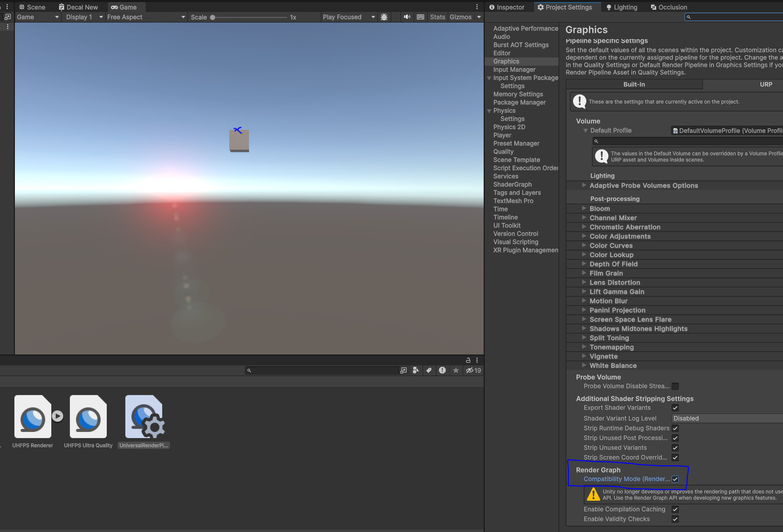Disable the Compatibility Mode checkbox
This screenshot has width=783, height=532.
pos(675,479)
